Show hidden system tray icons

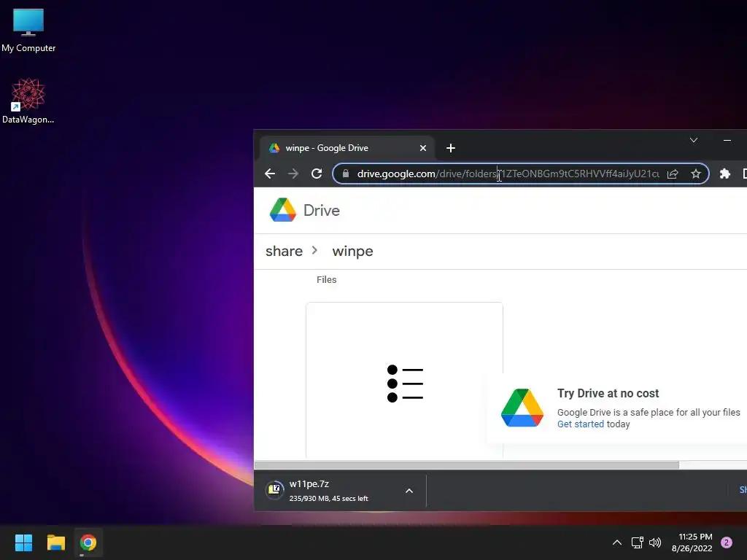pyautogui.click(x=616, y=542)
